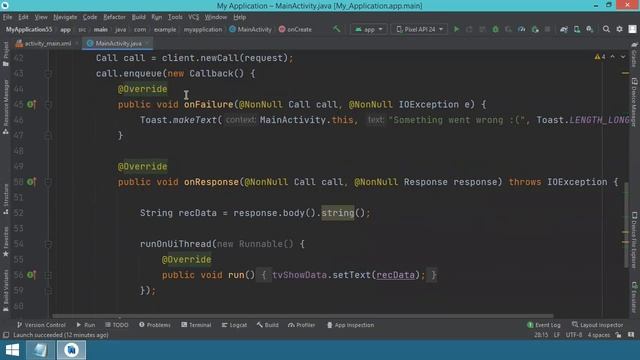Open the Favorites sidebar tab
The width and height of the screenshot is (640, 360).
click(x=5, y=242)
